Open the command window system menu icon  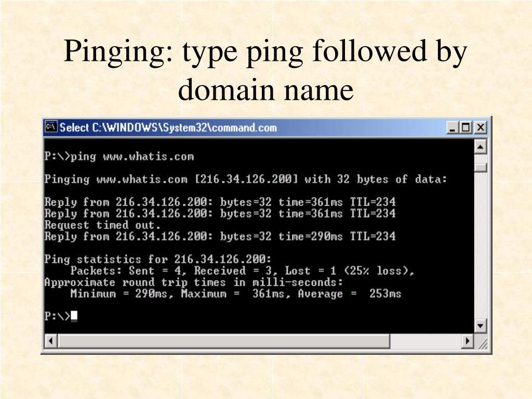[51, 127]
